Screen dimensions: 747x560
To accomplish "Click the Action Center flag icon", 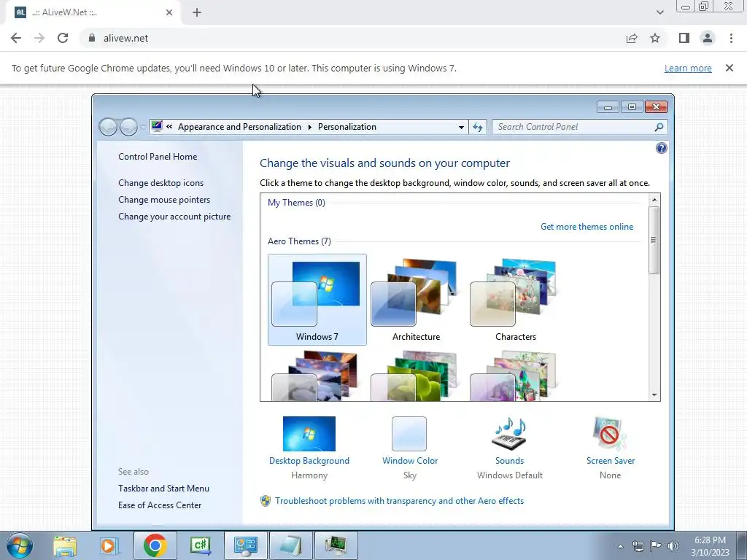I will coord(656,546).
